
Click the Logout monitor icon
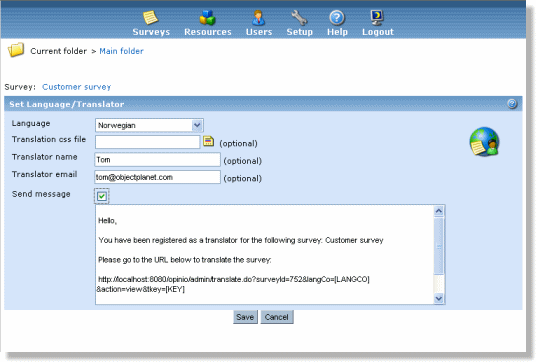(377, 17)
